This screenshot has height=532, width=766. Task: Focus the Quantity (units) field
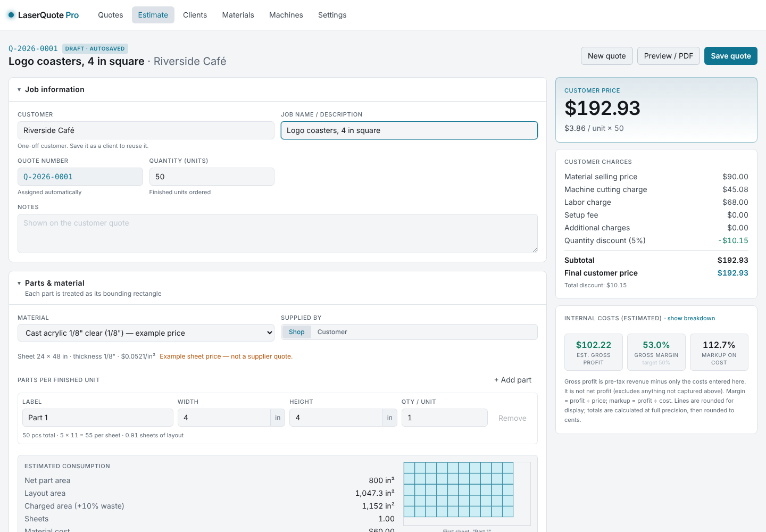[x=212, y=177]
